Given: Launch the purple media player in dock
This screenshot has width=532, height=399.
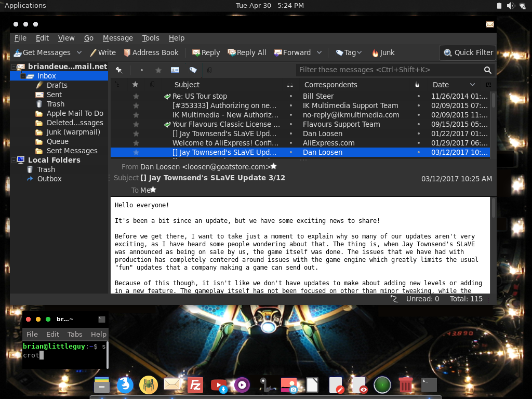Looking at the screenshot, I should click(242, 385).
